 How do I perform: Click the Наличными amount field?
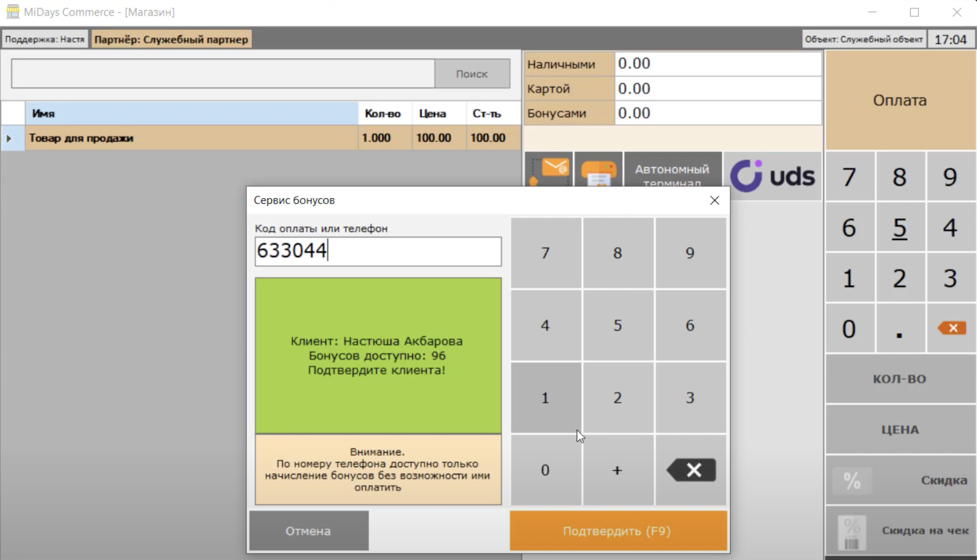[x=718, y=64]
